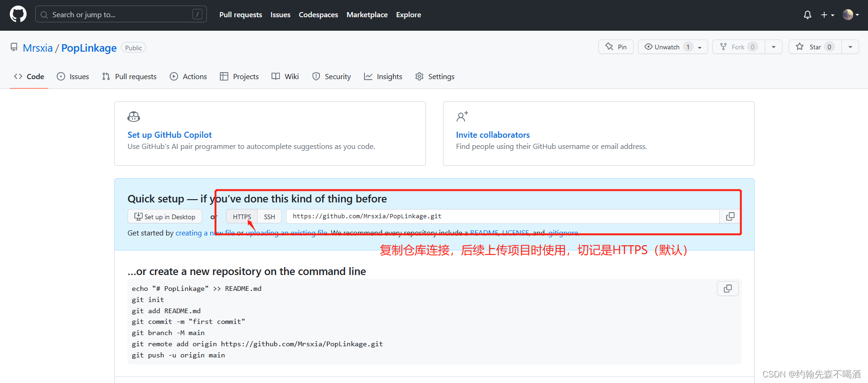Open Codespaces in top navigation

[318, 15]
